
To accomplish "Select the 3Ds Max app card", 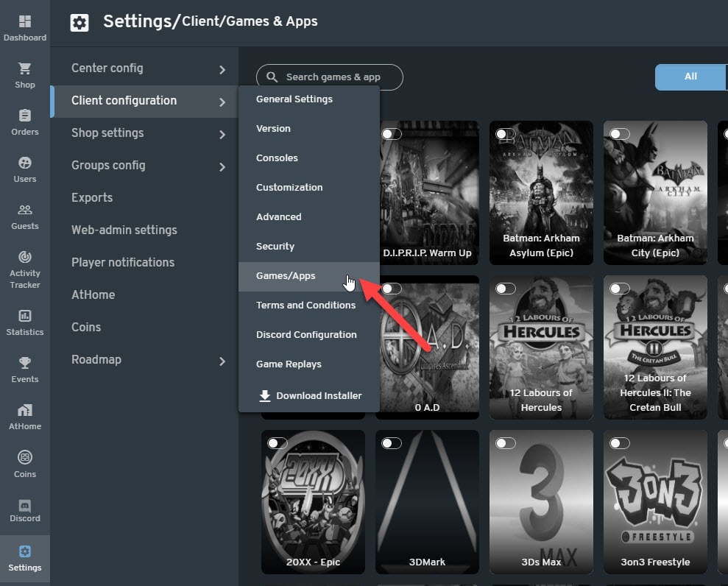I will point(541,502).
